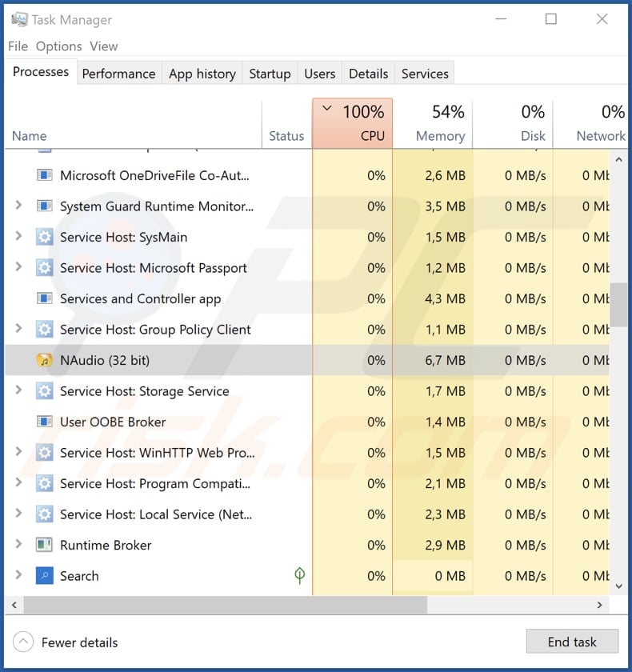
Task: Click the User OOBE Broker icon
Action: [x=45, y=422]
